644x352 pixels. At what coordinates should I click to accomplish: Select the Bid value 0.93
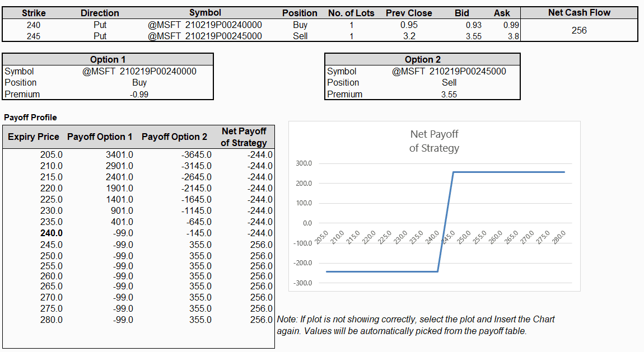(x=473, y=25)
